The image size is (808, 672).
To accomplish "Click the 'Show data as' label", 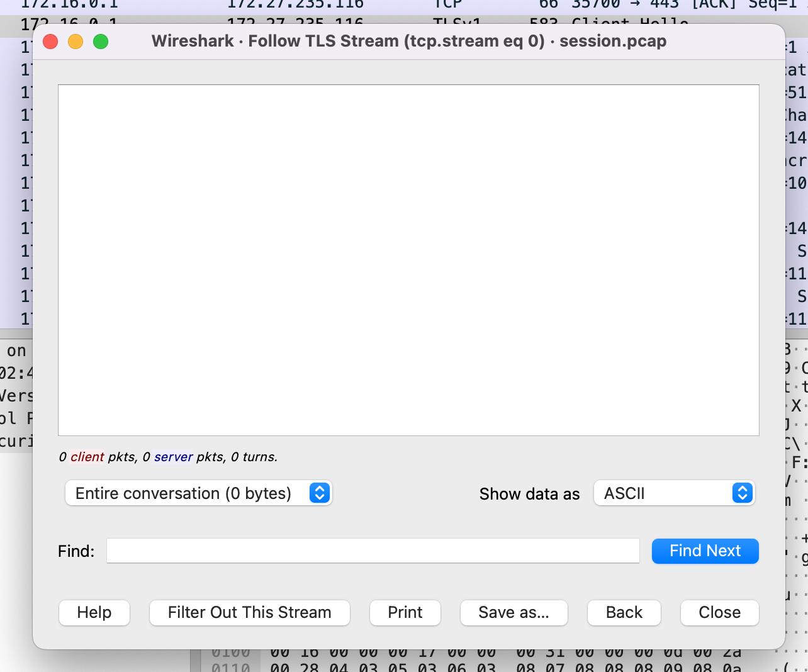I will [x=529, y=494].
